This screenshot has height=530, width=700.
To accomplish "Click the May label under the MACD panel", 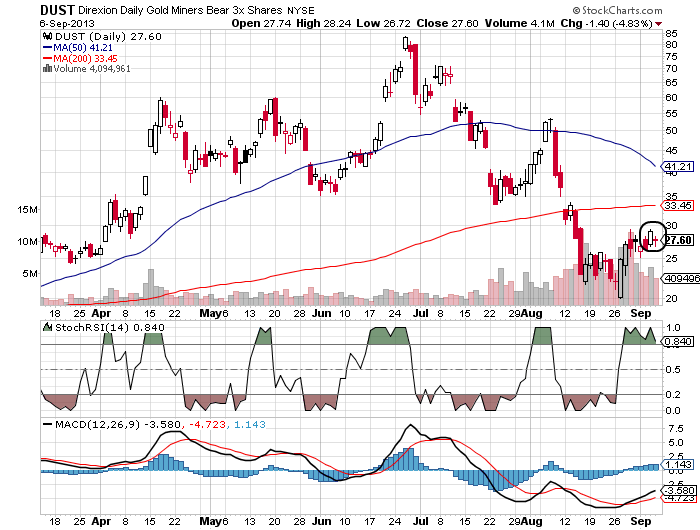I will [x=211, y=521].
